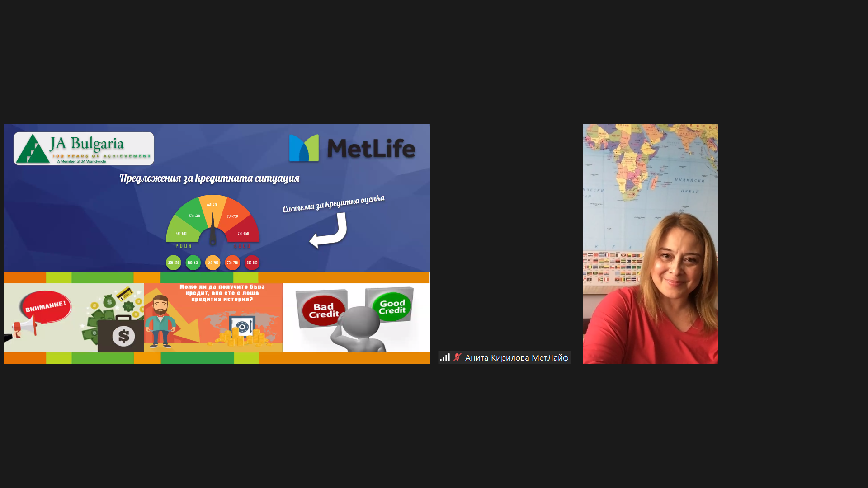
Task: Click the yellow 640-700 circle
Action: coord(213,263)
